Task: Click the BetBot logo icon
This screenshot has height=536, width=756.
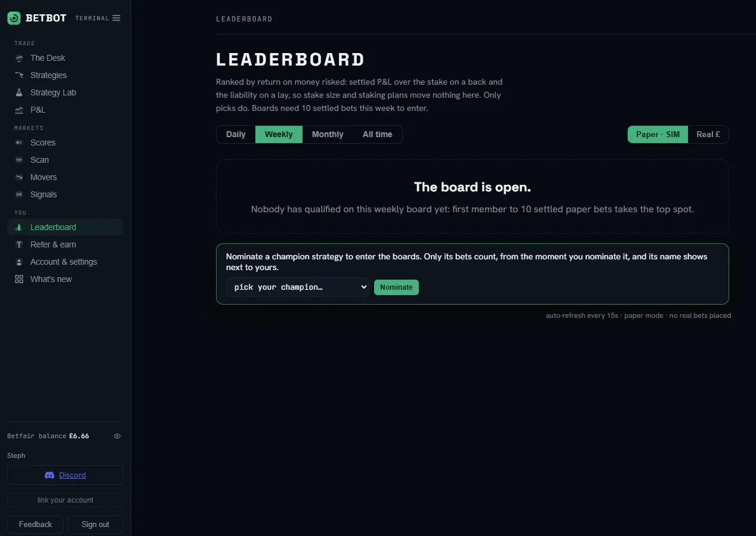Action: click(14, 18)
